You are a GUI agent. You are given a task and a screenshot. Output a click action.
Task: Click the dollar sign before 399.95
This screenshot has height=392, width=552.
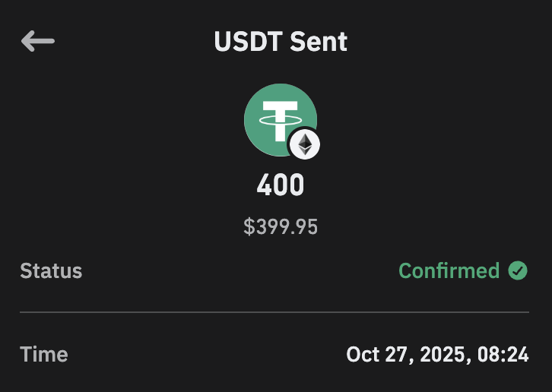pos(249,226)
